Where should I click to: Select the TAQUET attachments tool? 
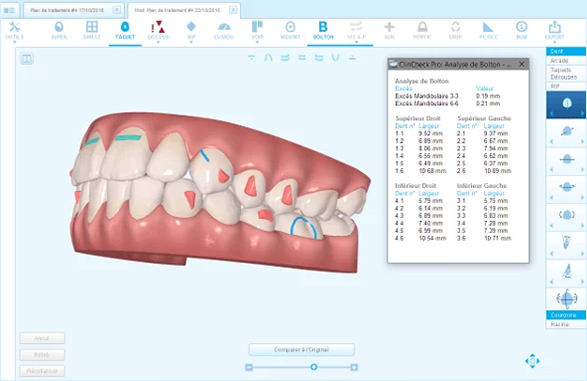click(x=125, y=30)
